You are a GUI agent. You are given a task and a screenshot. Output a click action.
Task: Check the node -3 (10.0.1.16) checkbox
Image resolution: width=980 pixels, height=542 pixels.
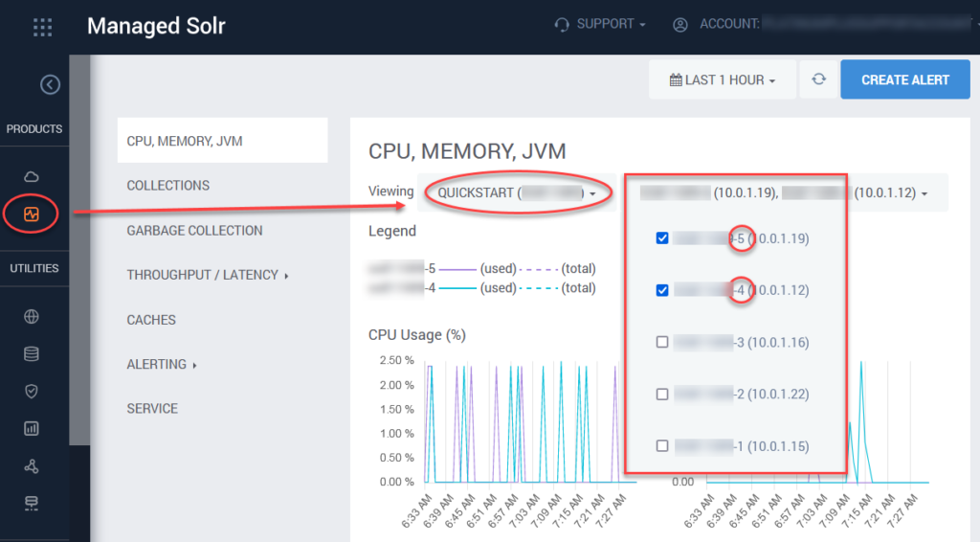[662, 342]
